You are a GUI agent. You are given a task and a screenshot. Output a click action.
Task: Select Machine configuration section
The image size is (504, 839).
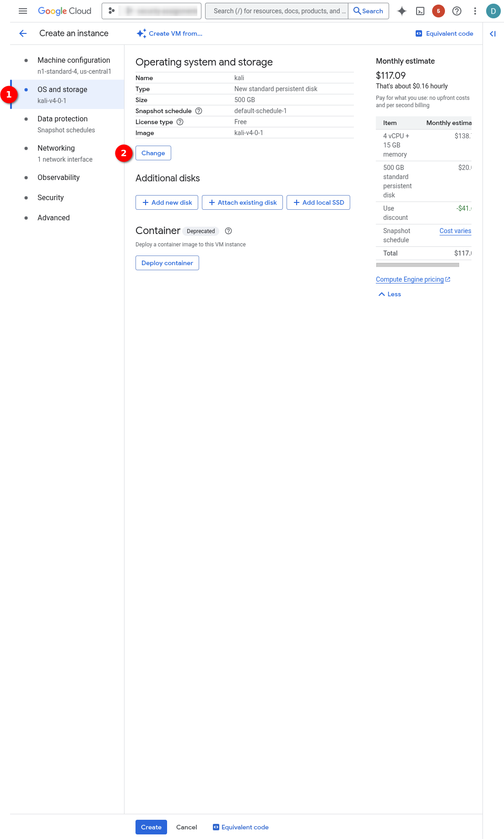tap(68, 65)
